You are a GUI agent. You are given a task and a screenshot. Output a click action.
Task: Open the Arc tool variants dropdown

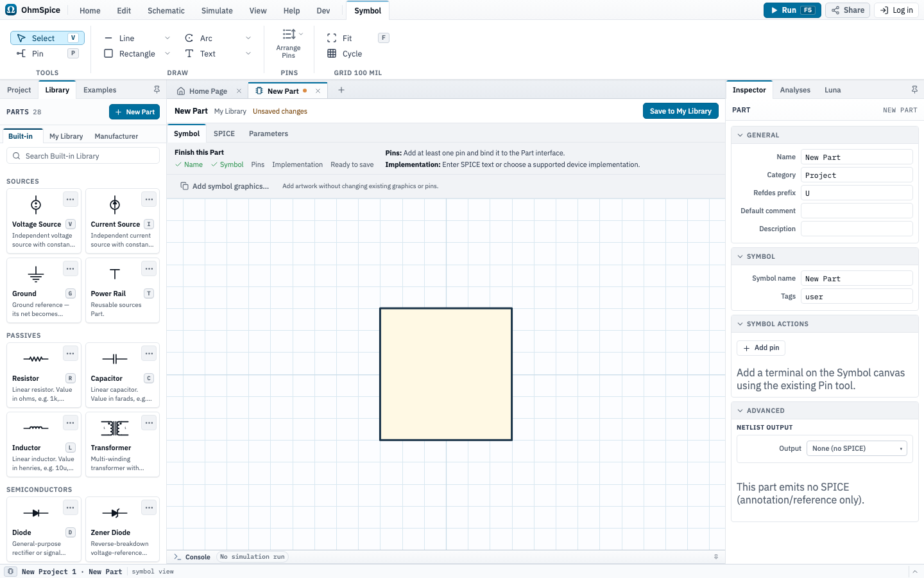[248, 39]
